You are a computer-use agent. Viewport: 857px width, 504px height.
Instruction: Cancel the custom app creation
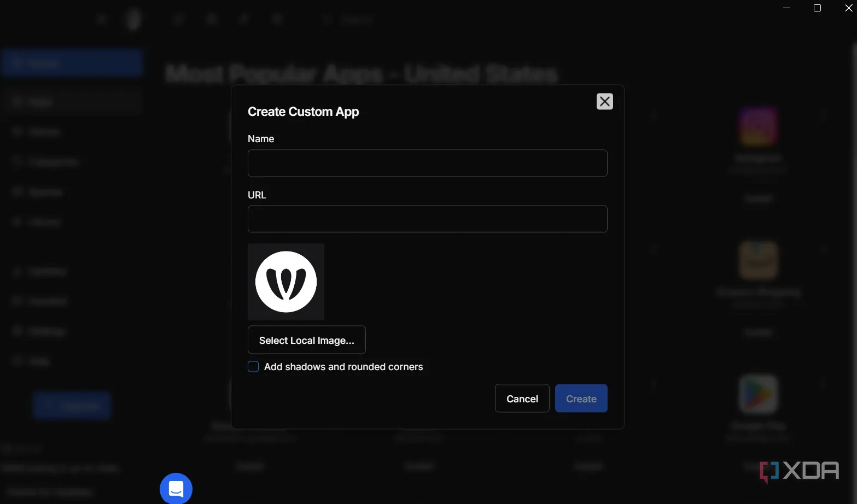(x=522, y=398)
